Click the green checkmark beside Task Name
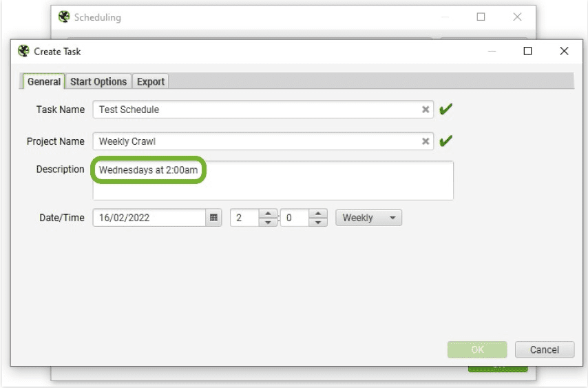This screenshot has height=388, width=588. [445, 109]
